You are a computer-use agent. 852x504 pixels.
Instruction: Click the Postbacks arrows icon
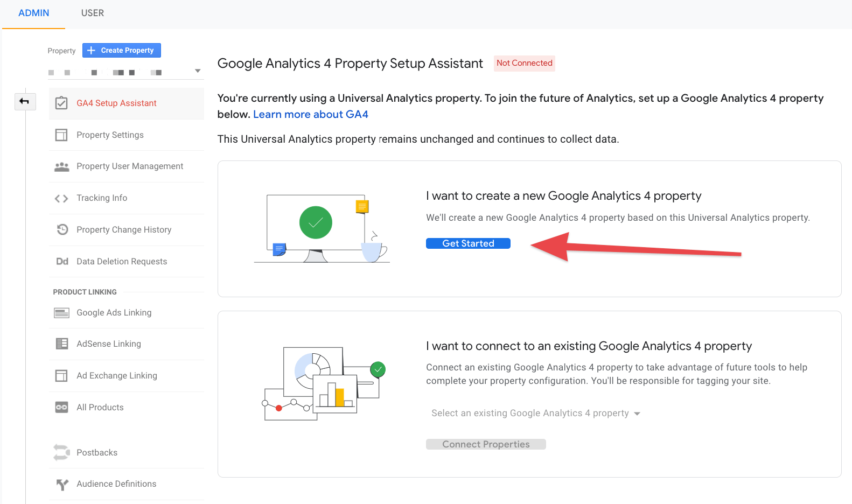[x=61, y=452]
